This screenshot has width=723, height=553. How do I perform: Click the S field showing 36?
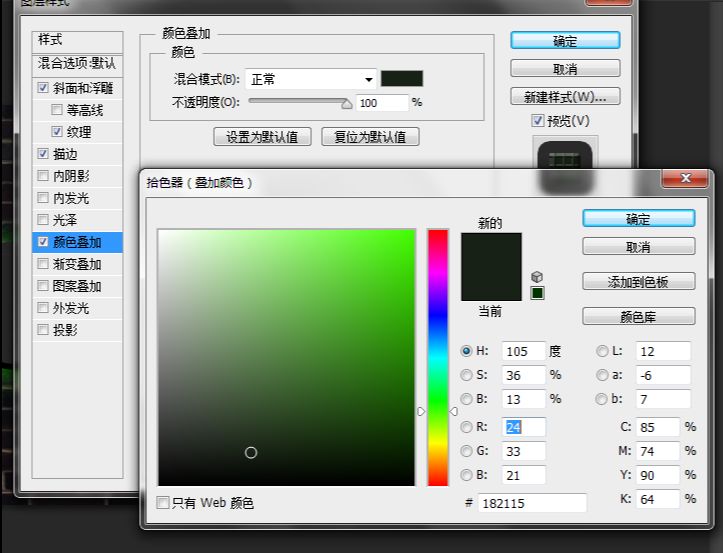(x=523, y=375)
